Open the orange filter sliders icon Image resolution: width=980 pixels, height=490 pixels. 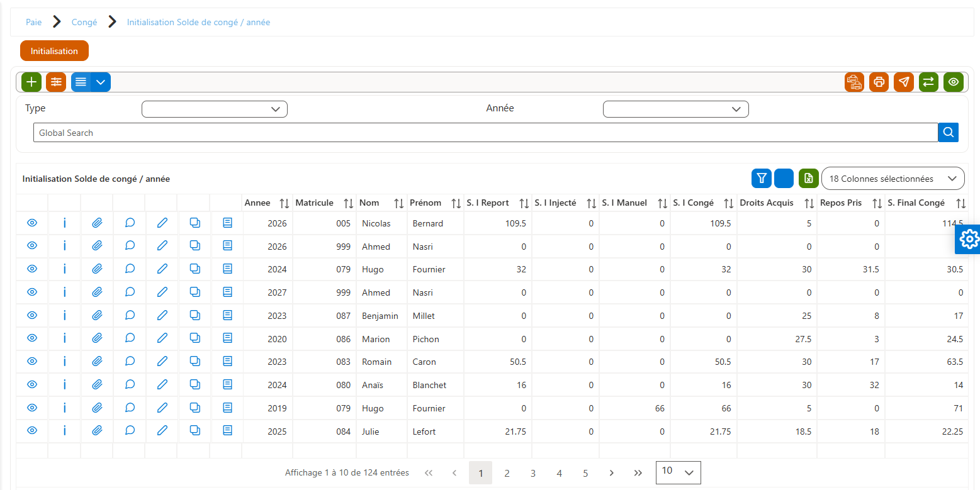(56, 82)
